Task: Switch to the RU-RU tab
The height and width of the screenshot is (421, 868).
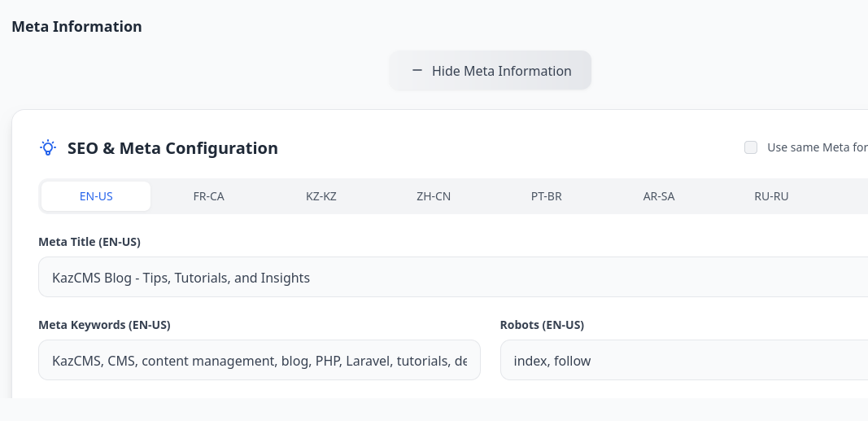Action: [771, 196]
